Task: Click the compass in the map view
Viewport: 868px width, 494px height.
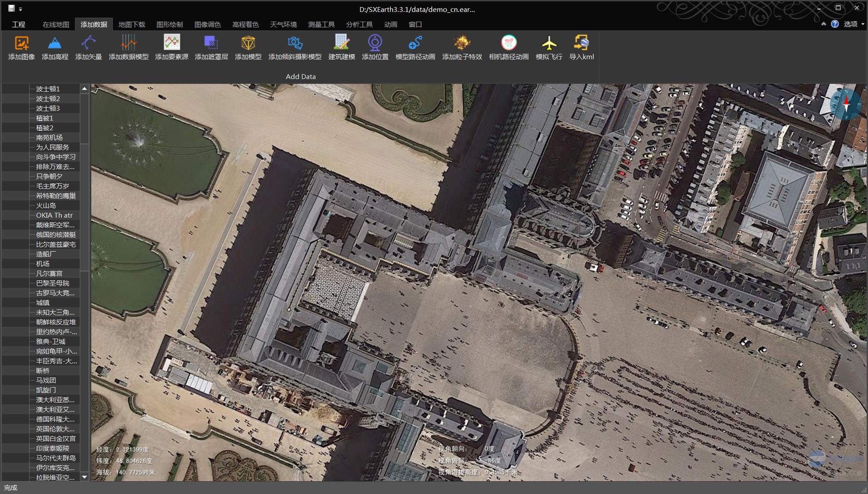Action: tap(846, 105)
